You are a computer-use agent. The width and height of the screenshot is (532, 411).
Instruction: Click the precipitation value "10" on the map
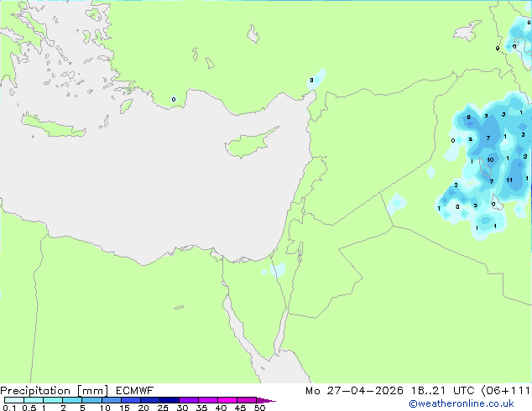[490, 160]
